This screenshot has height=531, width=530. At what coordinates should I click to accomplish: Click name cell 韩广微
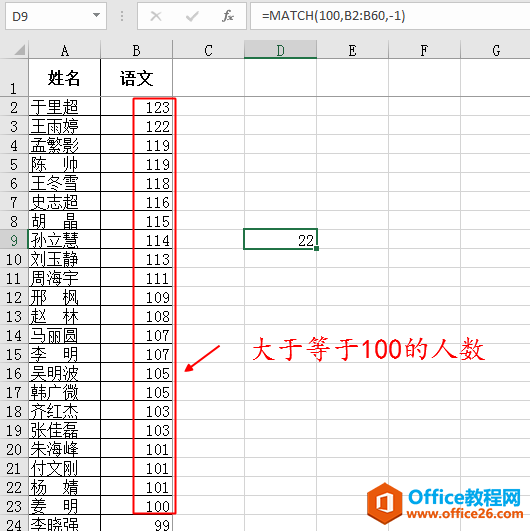tap(65, 392)
